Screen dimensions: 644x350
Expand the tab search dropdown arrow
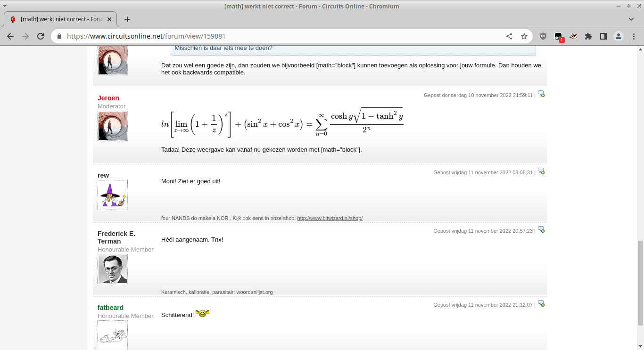point(631,19)
